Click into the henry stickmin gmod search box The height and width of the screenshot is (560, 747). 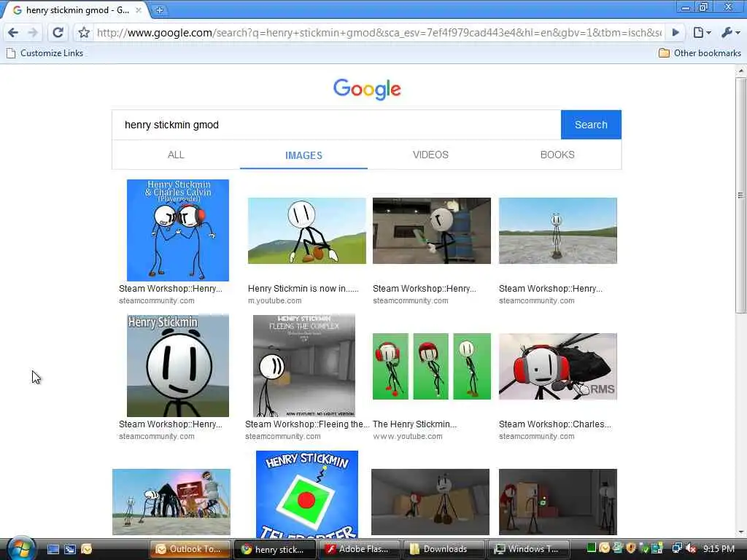[336, 125]
